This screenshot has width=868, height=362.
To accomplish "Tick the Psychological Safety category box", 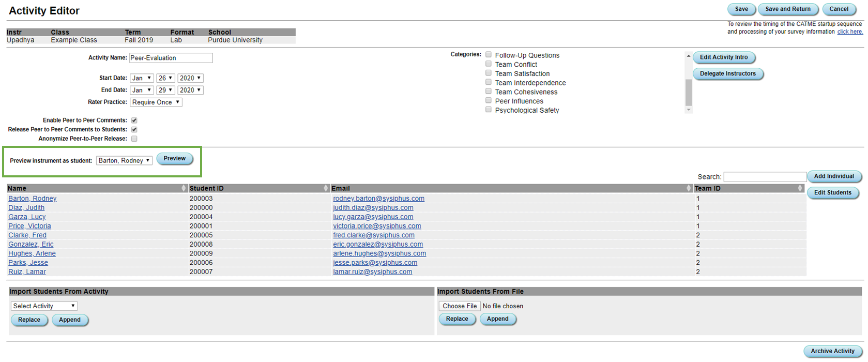I will click(x=489, y=110).
